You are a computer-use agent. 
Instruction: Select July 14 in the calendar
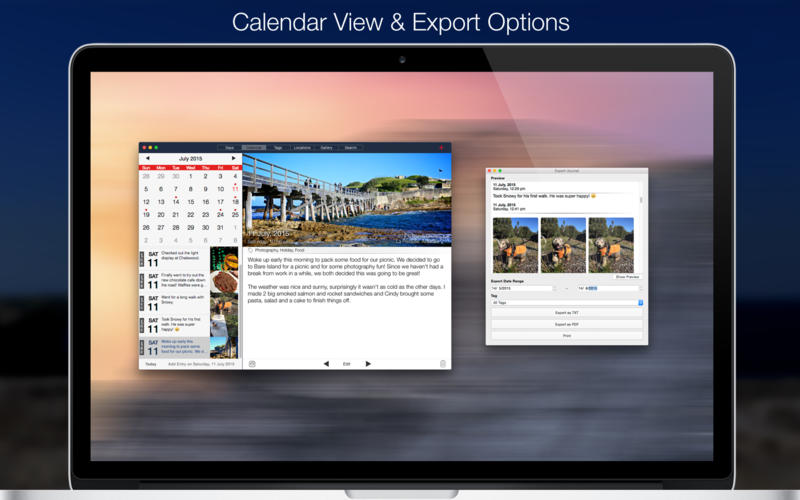click(176, 202)
